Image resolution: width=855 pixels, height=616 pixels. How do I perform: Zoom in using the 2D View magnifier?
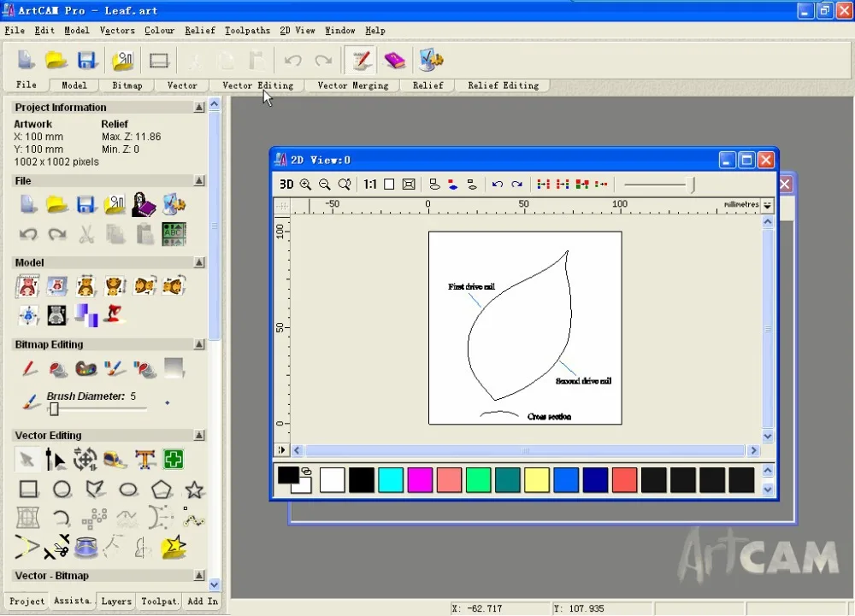coord(305,185)
